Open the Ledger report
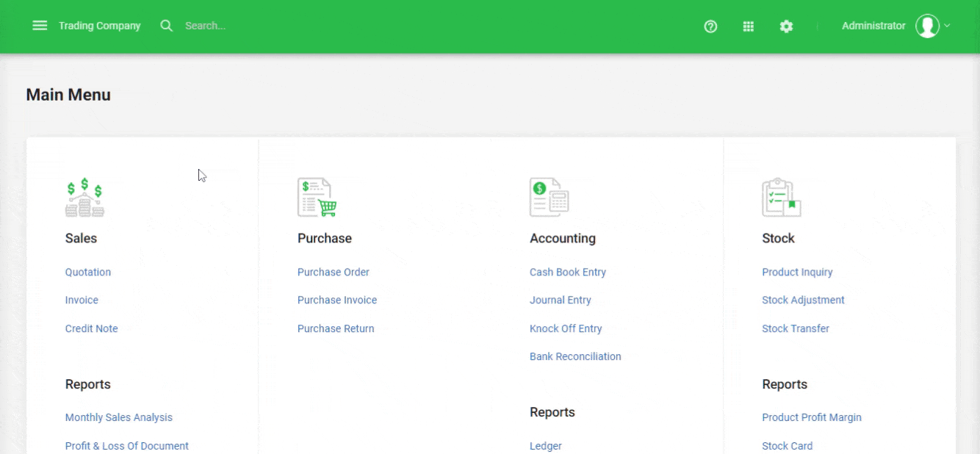The height and width of the screenshot is (454, 980). [x=545, y=446]
